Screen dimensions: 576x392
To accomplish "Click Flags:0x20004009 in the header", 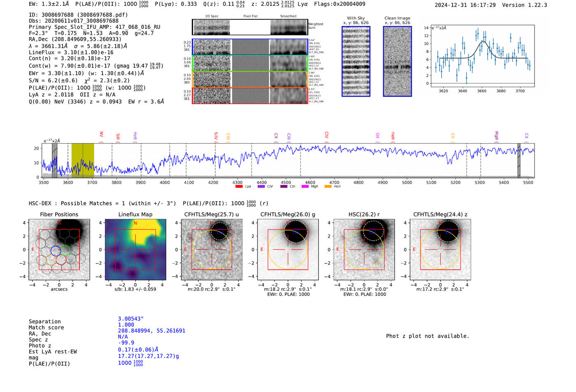I will [x=339, y=4].
